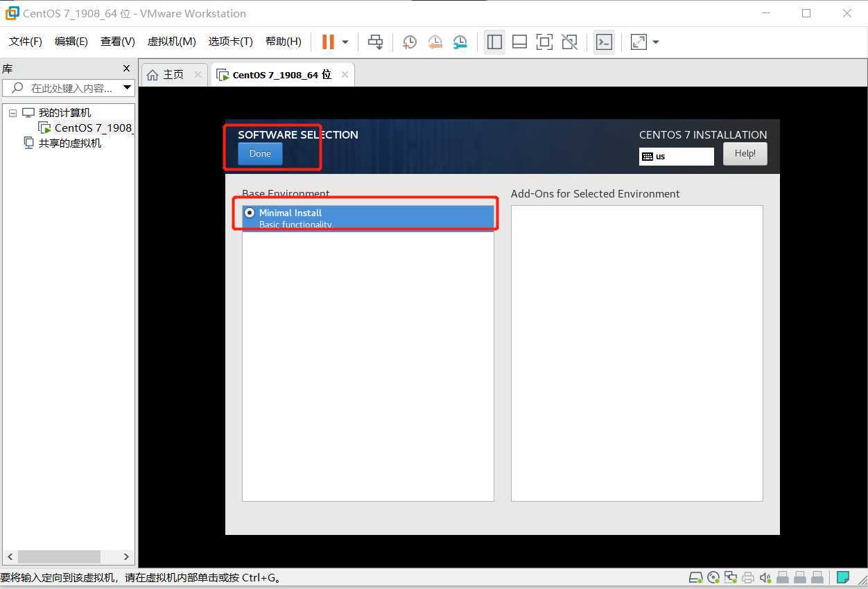Open the library search filter dropdown
The height and width of the screenshot is (589, 868).
pos(127,88)
